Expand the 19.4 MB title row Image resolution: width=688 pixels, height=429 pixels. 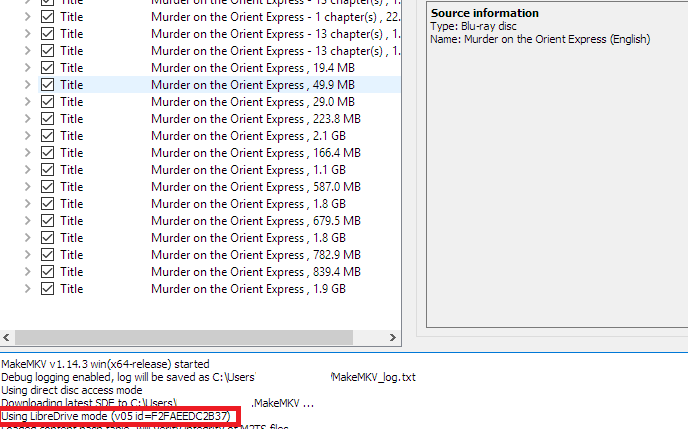pyautogui.click(x=28, y=68)
